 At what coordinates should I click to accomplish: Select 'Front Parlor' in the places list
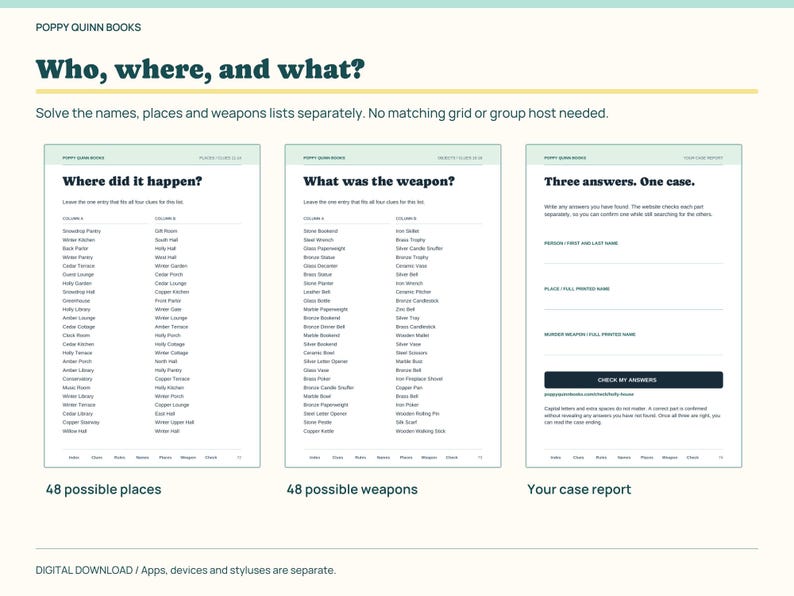(168, 301)
